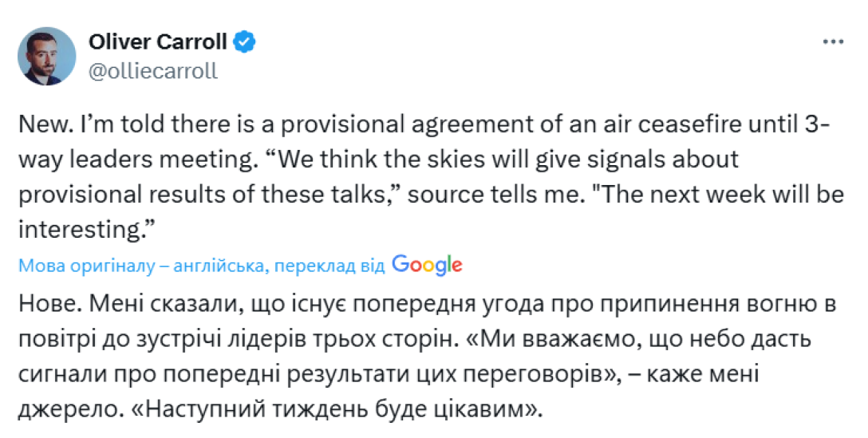Open Oliver Carroll's profile avatar photo
The height and width of the screenshot is (438, 868).
coord(47,56)
